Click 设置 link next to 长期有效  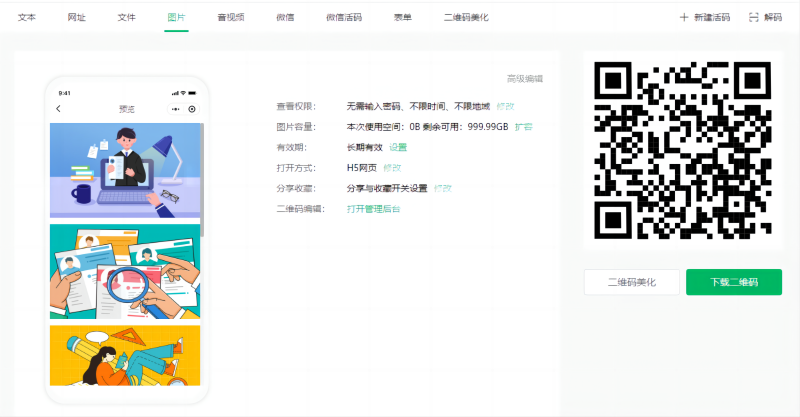pos(398,147)
